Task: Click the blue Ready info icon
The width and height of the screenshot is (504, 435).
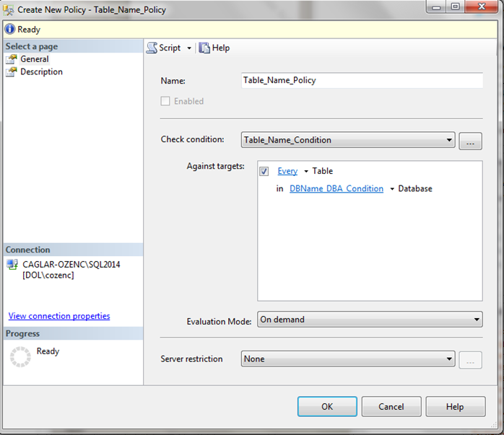Action: coord(9,30)
